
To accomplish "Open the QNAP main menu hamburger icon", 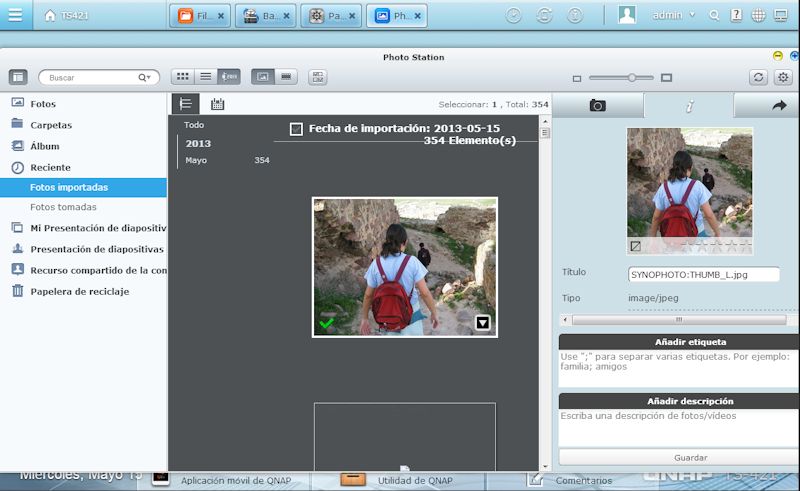I will pos(15,15).
